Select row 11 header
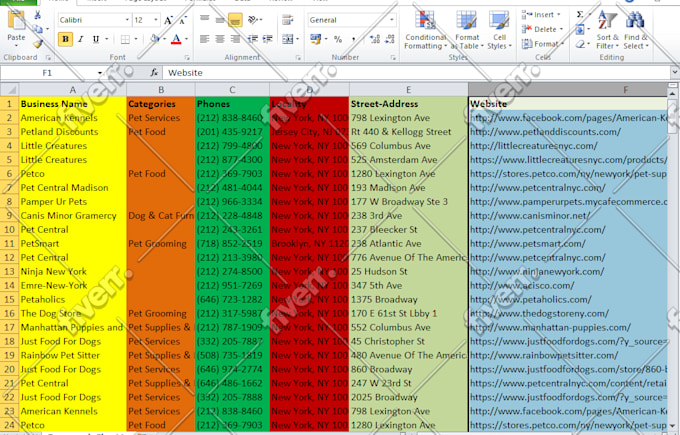Viewport: 680px width, 435px height. click(x=9, y=243)
